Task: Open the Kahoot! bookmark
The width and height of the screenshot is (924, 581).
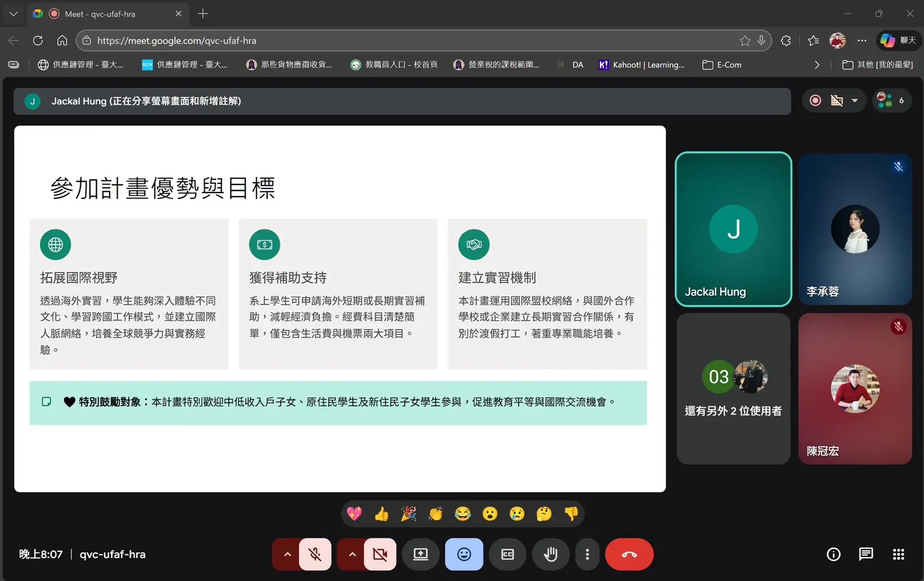Action: coord(641,65)
